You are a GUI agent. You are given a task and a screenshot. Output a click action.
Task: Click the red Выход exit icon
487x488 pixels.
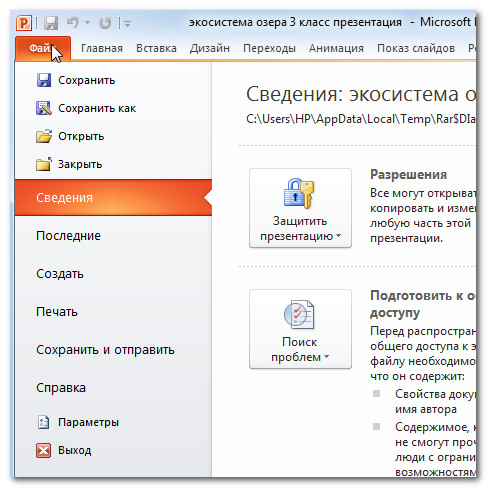pyautogui.click(x=44, y=450)
